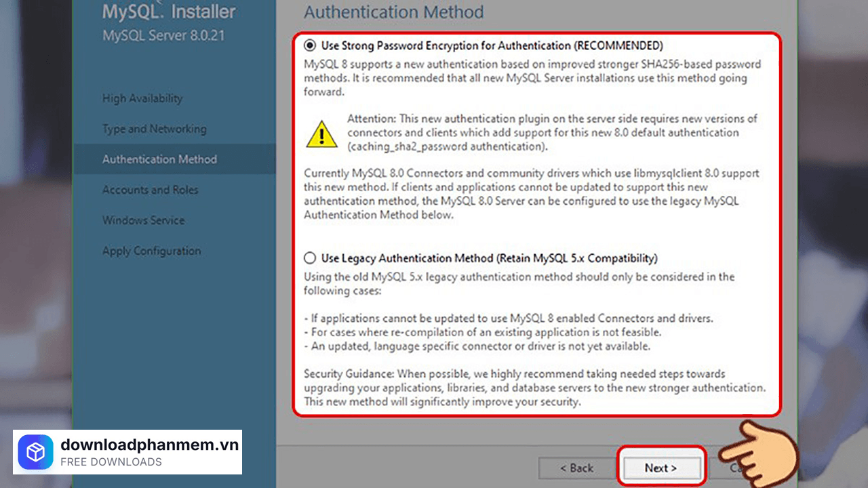This screenshot has width=868, height=488.
Task: Select Use Legacy Authentication Method radio button
Action: pyautogui.click(x=310, y=258)
